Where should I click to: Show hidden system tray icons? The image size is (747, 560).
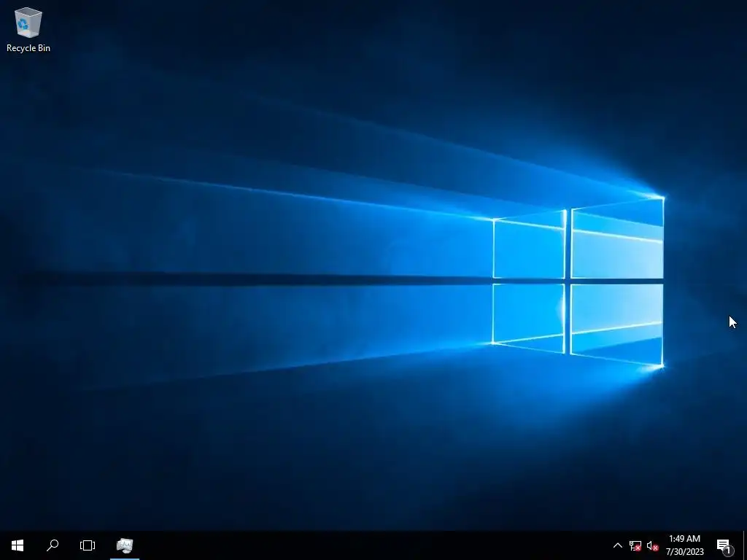[617, 545]
